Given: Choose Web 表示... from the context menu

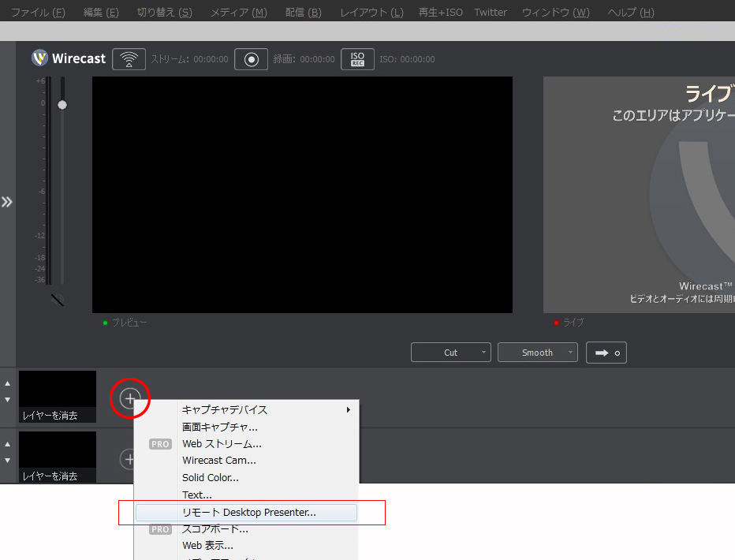Looking at the screenshot, I should pyautogui.click(x=247, y=546).
